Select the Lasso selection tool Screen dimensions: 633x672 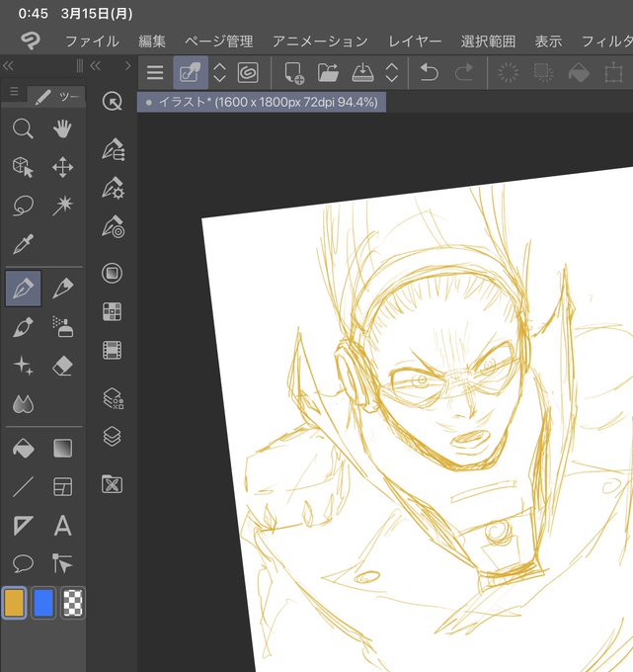coord(23,206)
